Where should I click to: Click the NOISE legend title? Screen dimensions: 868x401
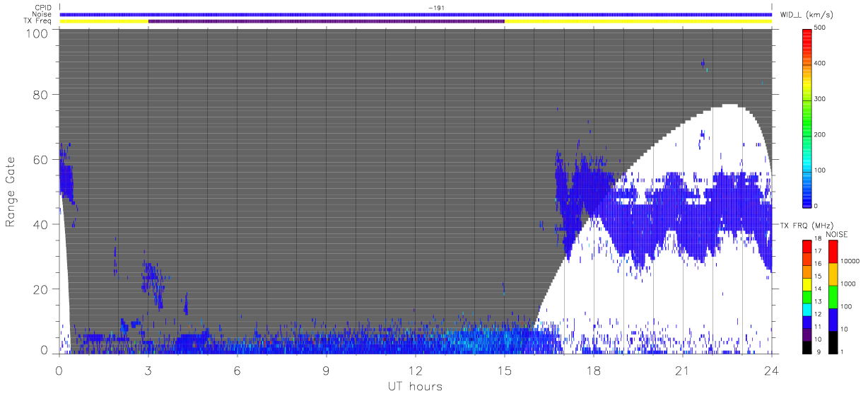836,234
